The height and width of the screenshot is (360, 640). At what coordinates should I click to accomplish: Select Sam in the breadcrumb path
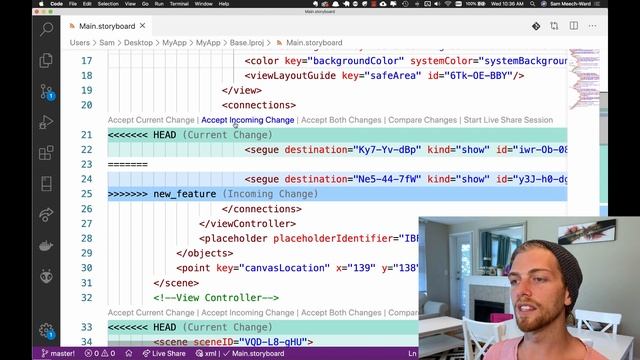(107, 42)
